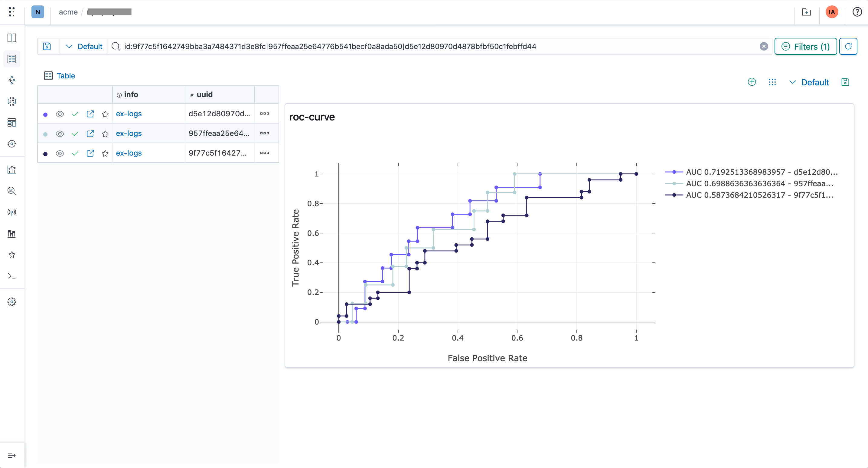Open the IA user avatar menu

pyautogui.click(x=832, y=12)
